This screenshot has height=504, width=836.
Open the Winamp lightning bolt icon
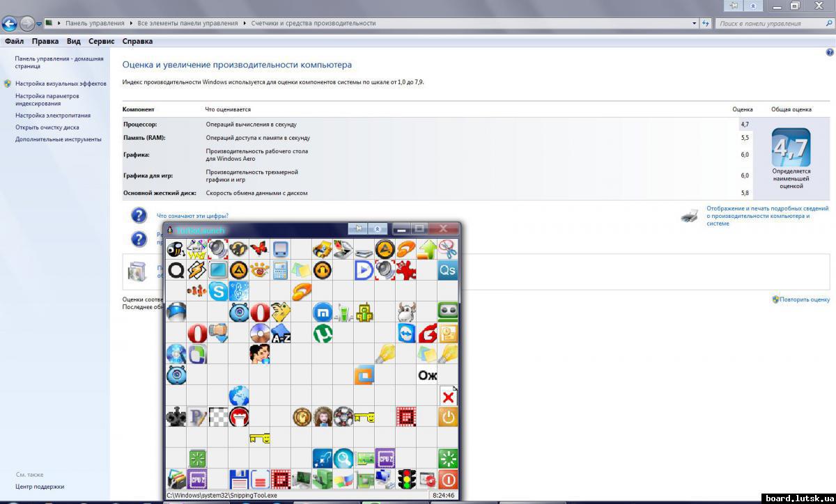(197, 270)
